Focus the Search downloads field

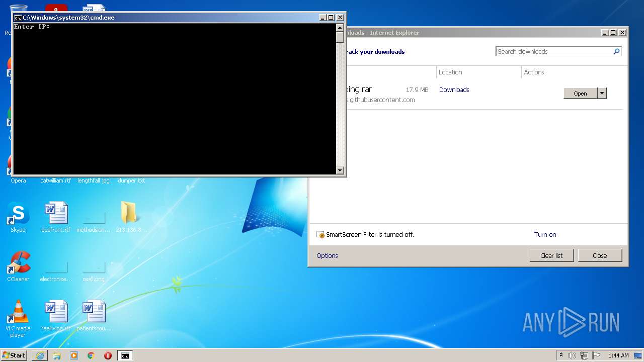point(553,51)
